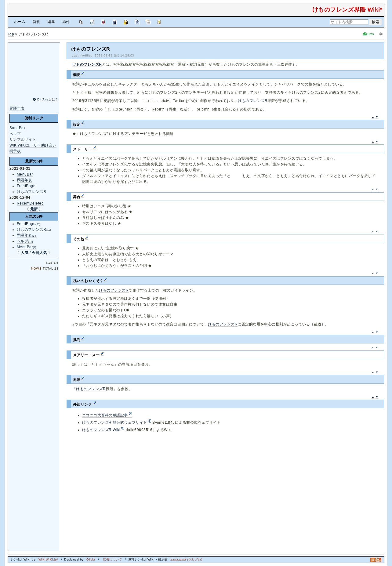Open the けものフレンズ界隈 Wiki* site title
Screen dimensions: 392x566
point(347,10)
